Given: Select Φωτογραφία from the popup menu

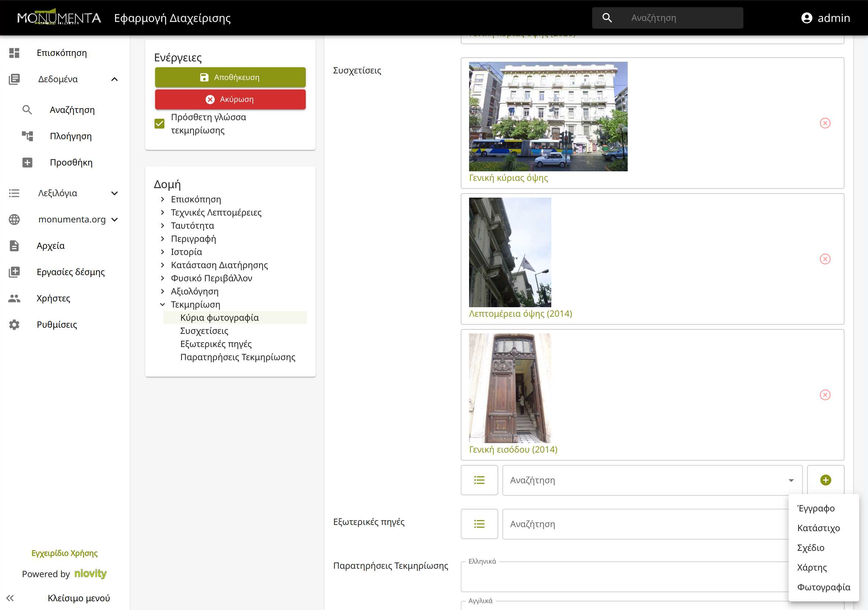Looking at the screenshot, I should pyautogui.click(x=824, y=587).
